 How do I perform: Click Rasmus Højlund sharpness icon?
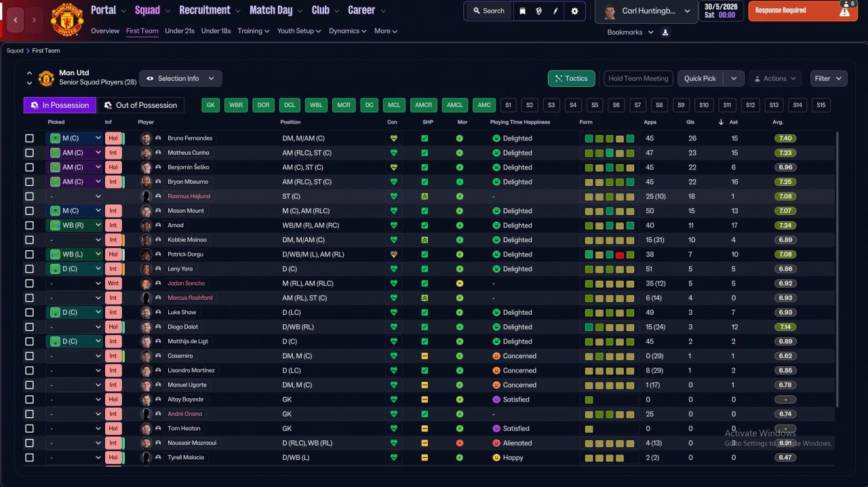(x=425, y=196)
